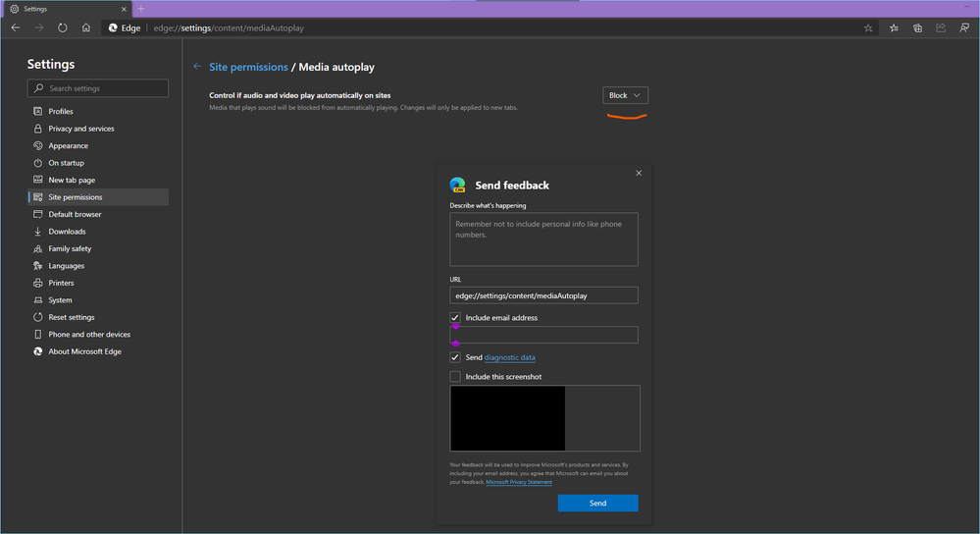The width and height of the screenshot is (980, 534).
Task: Click back arrow beside Site permissions
Action: (x=197, y=67)
